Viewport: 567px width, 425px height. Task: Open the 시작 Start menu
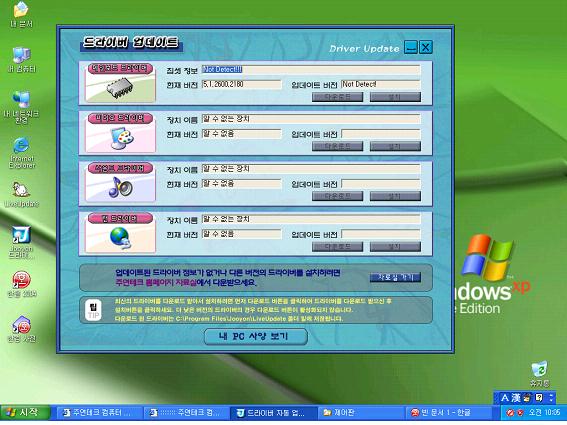tap(25, 412)
